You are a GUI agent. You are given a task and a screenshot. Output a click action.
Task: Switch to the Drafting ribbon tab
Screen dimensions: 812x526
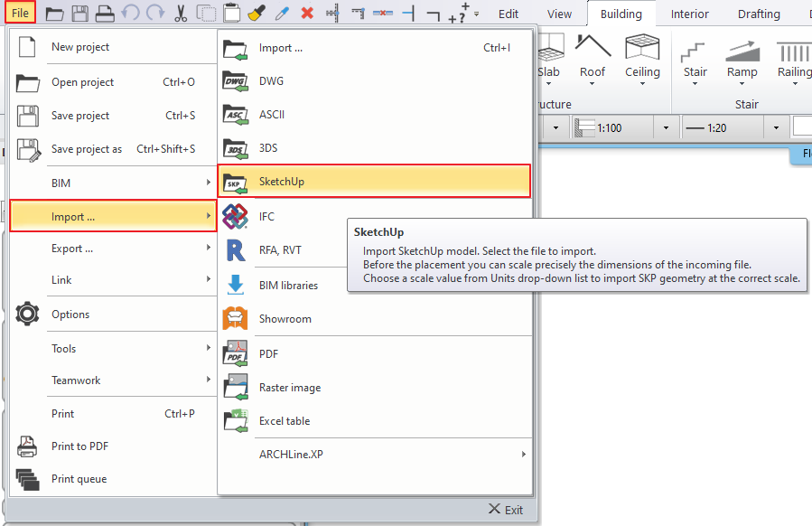coord(759,14)
